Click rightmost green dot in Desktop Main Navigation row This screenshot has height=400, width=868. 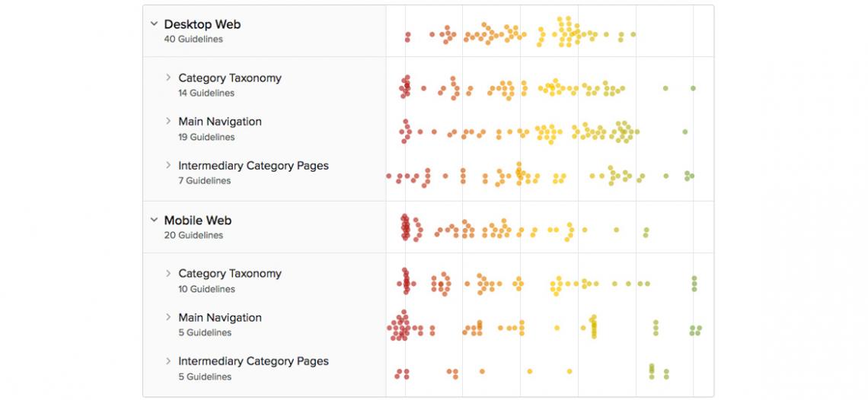tap(685, 132)
